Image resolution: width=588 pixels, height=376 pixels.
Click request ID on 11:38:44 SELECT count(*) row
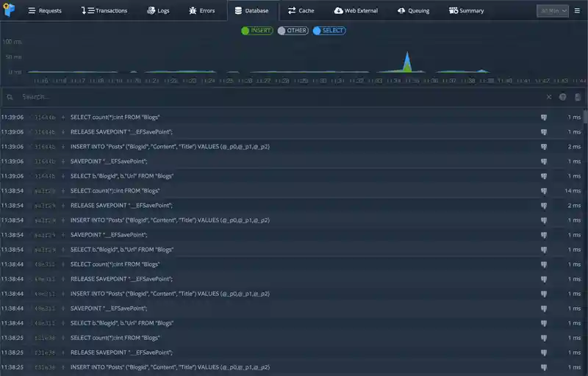(x=45, y=264)
